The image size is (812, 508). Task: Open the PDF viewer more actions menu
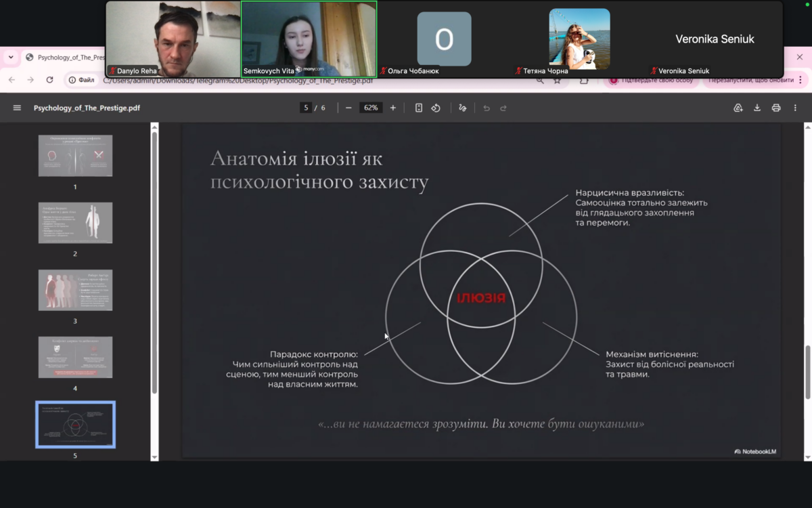coord(795,108)
